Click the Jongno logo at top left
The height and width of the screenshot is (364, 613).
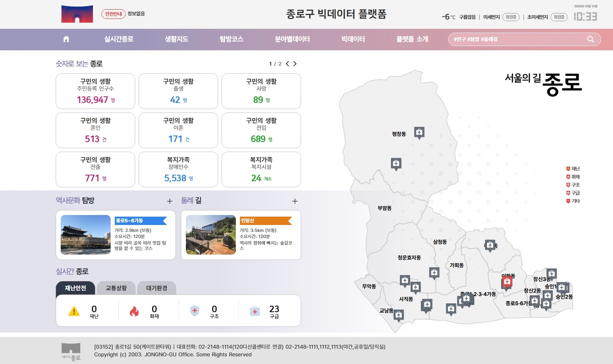pyautogui.click(x=77, y=14)
